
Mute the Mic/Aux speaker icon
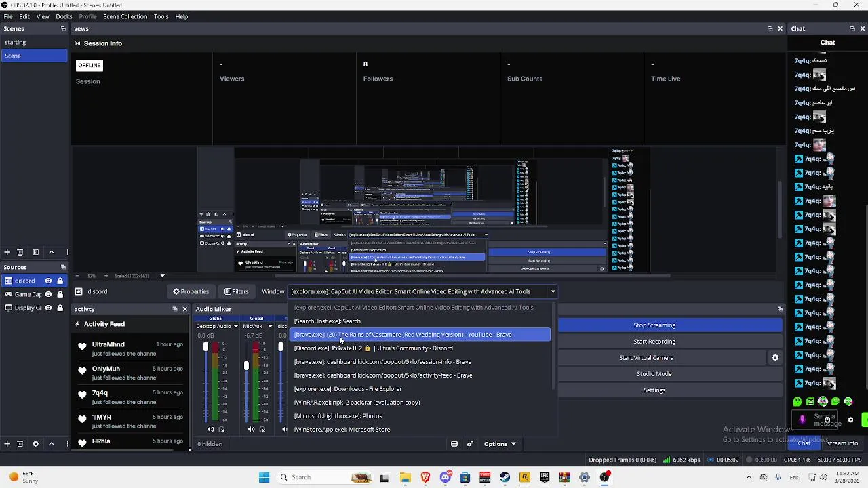click(251, 429)
